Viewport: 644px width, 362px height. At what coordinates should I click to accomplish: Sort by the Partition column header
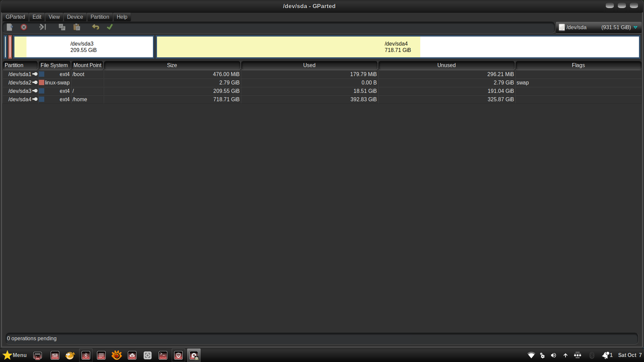click(20, 65)
